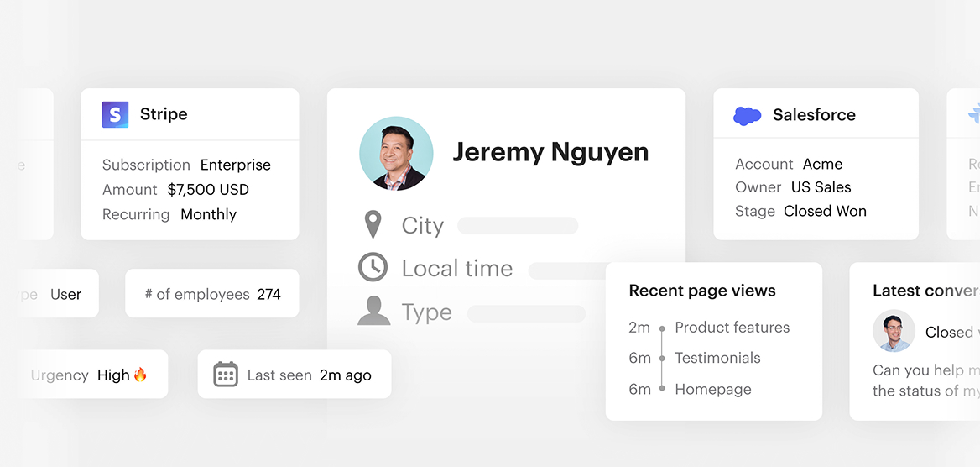Image resolution: width=980 pixels, height=467 pixels.
Task: Click the Local time clock icon
Action: pos(373,268)
